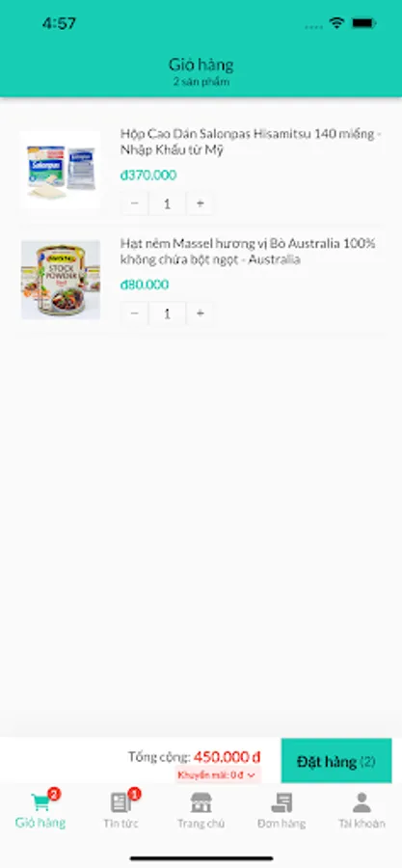Open the Tài khoản profile icon
Screen dimensions: 402x868
pos(362,802)
